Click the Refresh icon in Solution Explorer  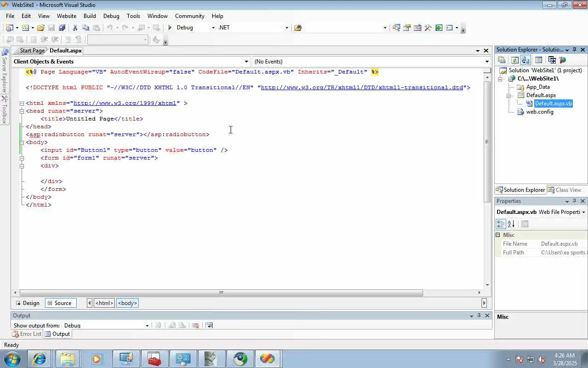point(515,60)
